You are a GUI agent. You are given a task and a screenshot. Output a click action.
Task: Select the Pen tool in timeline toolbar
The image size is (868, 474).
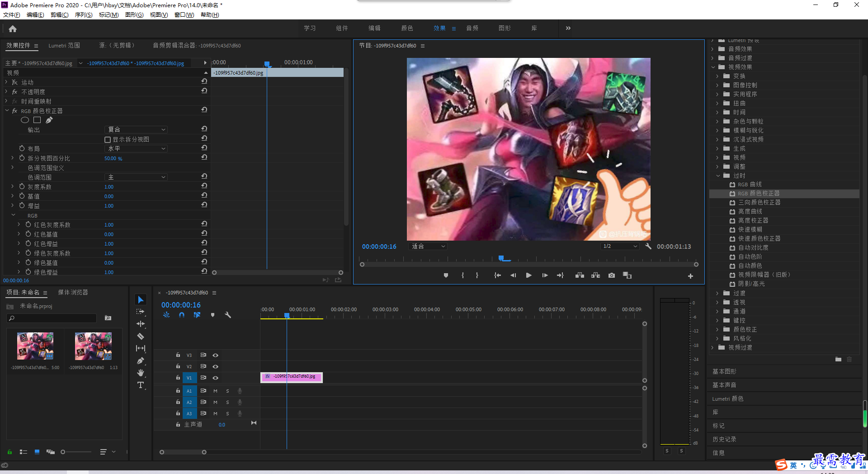[141, 360]
